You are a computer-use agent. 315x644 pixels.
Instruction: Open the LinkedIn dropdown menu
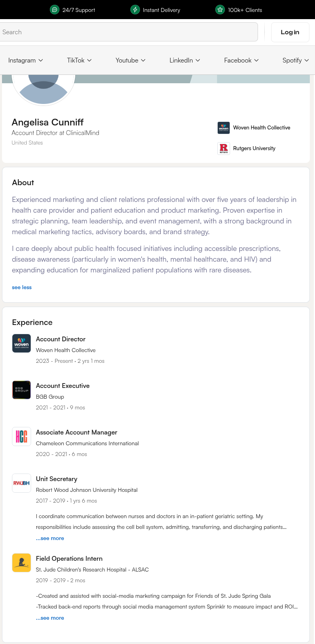[x=185, y=60]
